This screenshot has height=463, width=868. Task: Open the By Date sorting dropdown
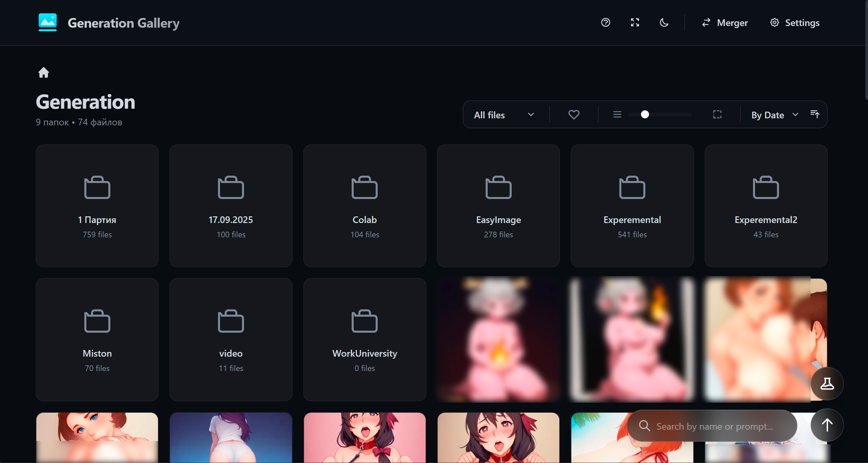[x=774, y=115]
